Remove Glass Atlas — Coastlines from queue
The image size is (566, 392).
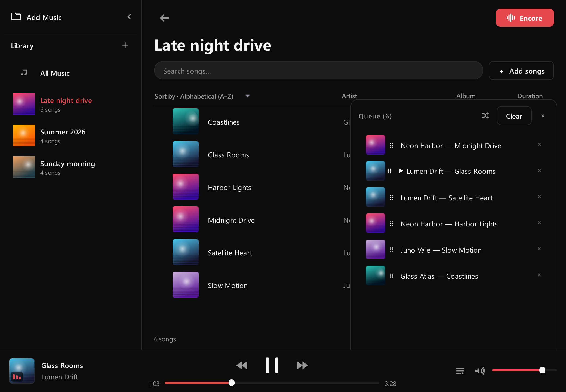pos(539,275)
